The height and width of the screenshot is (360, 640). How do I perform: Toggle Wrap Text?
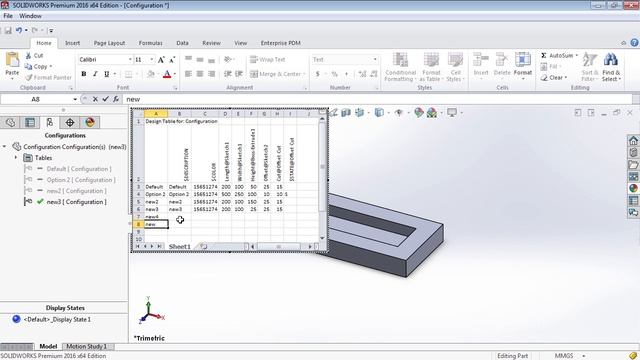(267, 60)
